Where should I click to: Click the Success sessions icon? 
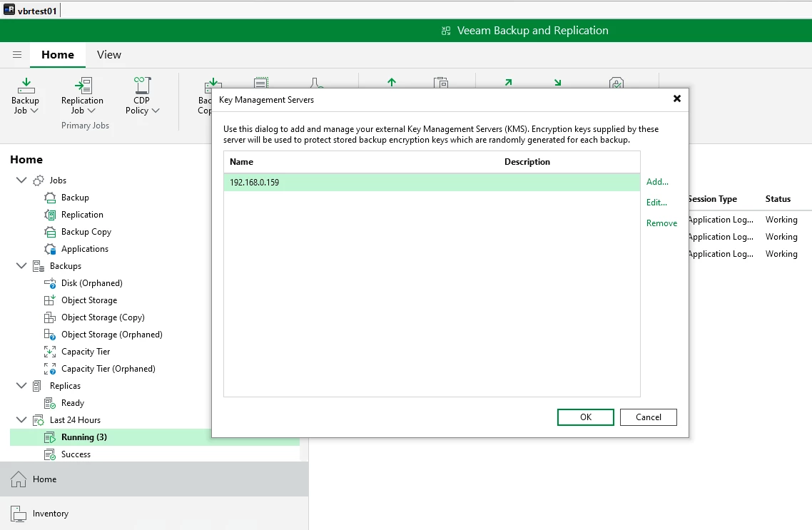click(50, 454)
